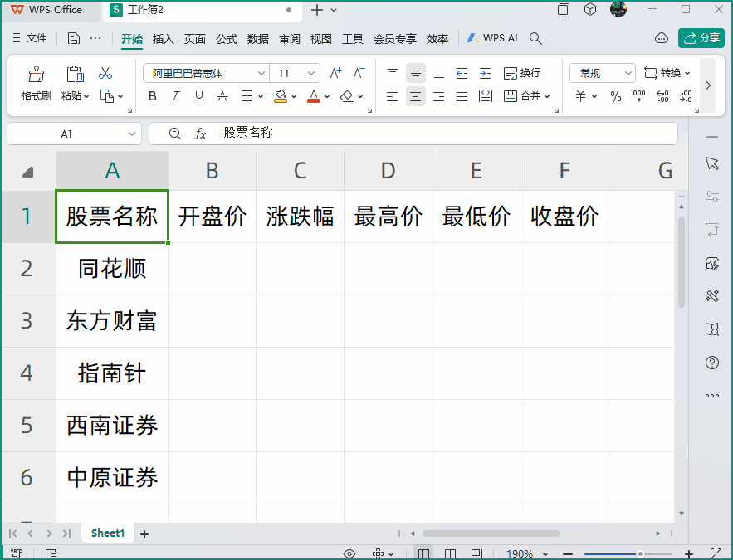Apply red font color
This screenshot has width=733, height=560.
(314, 96)
